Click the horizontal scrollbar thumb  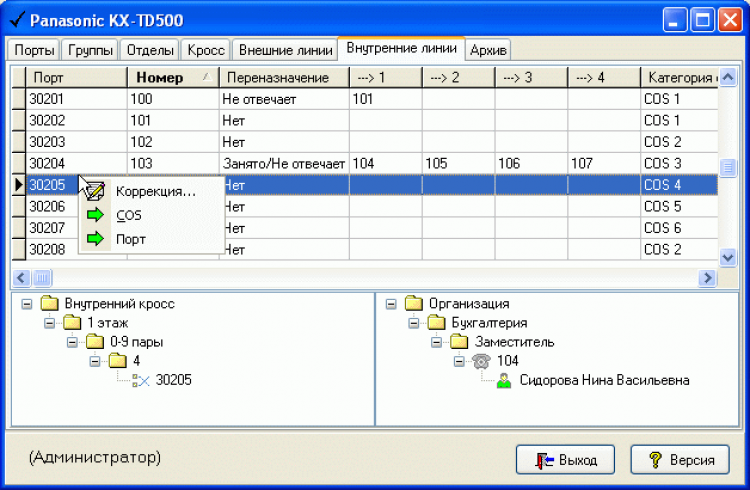click(x=42, y=278)
